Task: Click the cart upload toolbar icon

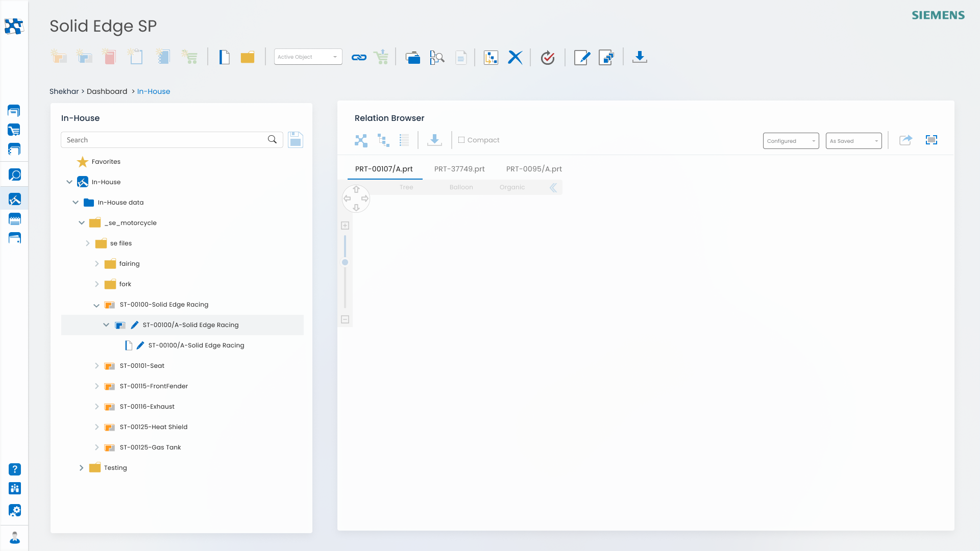Action: click(x=381, y=57)
